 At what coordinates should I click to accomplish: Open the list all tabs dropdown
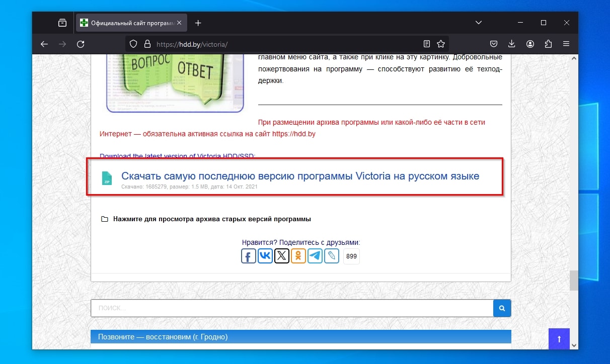pos(479,23)
